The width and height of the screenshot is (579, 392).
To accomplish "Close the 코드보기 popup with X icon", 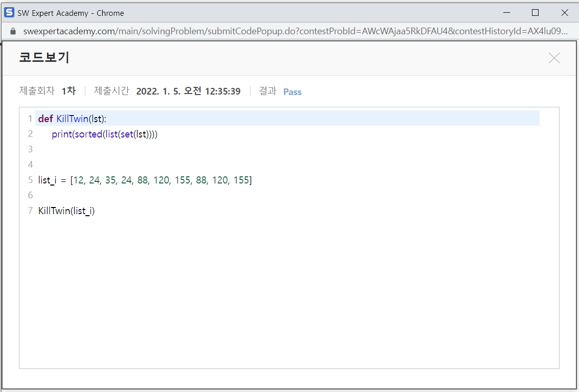I will coord(554,58).
